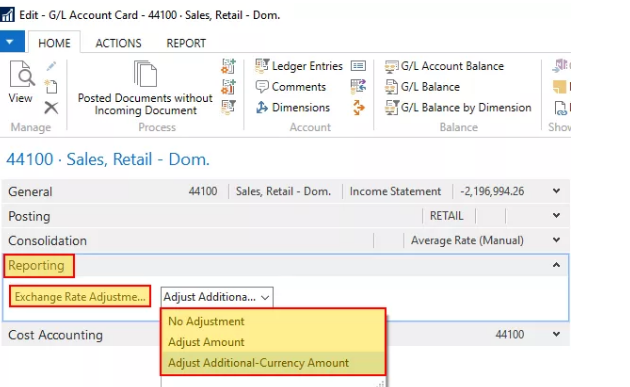630x387 pixels.
Task: Click the Edit pencil icon
Action: point(51,66)
